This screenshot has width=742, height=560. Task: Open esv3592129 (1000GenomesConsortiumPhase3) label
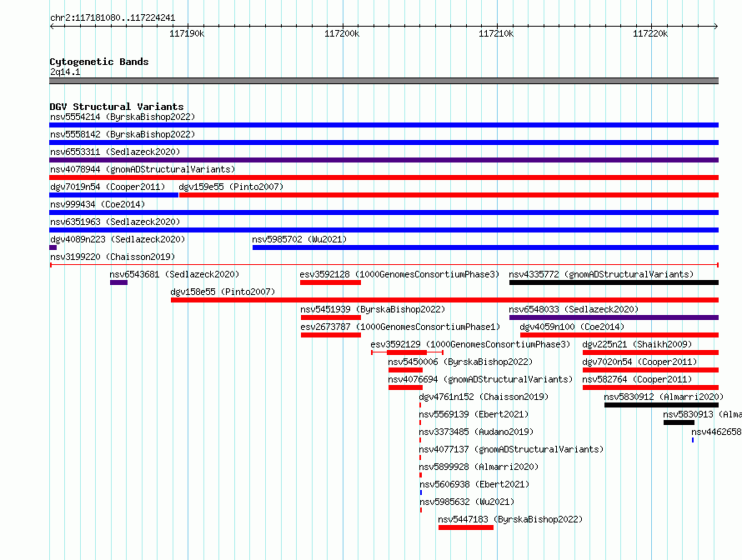point(470,344)
